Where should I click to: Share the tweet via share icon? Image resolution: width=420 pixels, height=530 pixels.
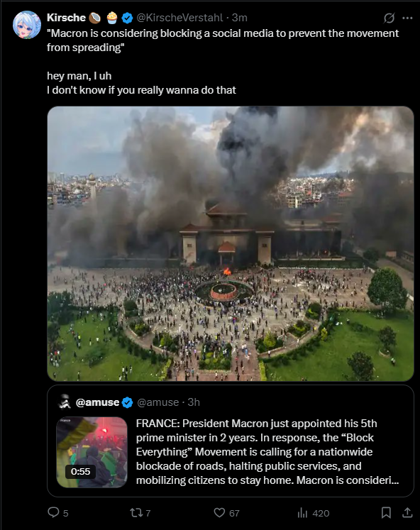407,512
